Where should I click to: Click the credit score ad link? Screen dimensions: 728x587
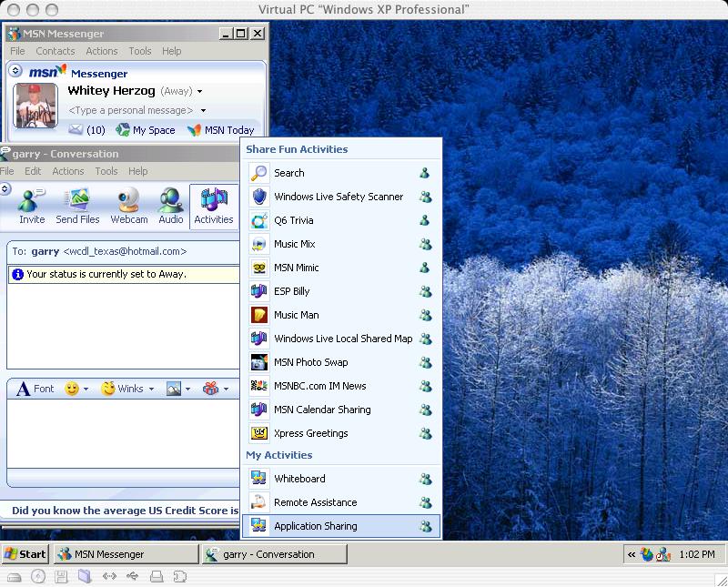click(x=126, y=511)
